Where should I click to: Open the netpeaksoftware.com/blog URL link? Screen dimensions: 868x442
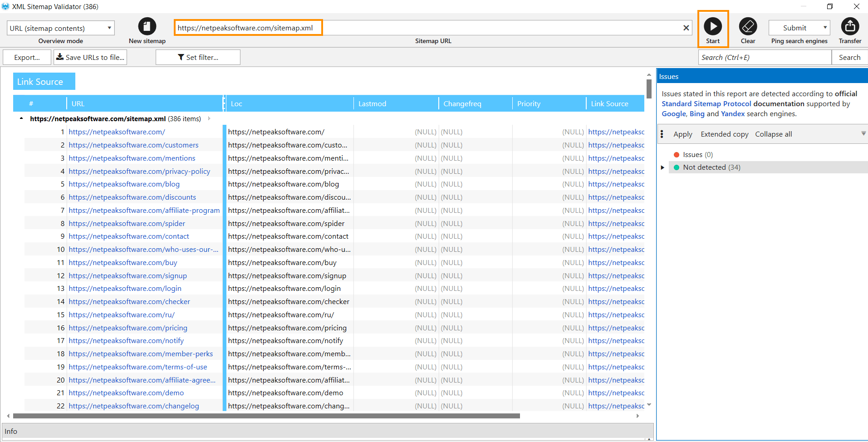pyautogui.click(x=124, y=184)
